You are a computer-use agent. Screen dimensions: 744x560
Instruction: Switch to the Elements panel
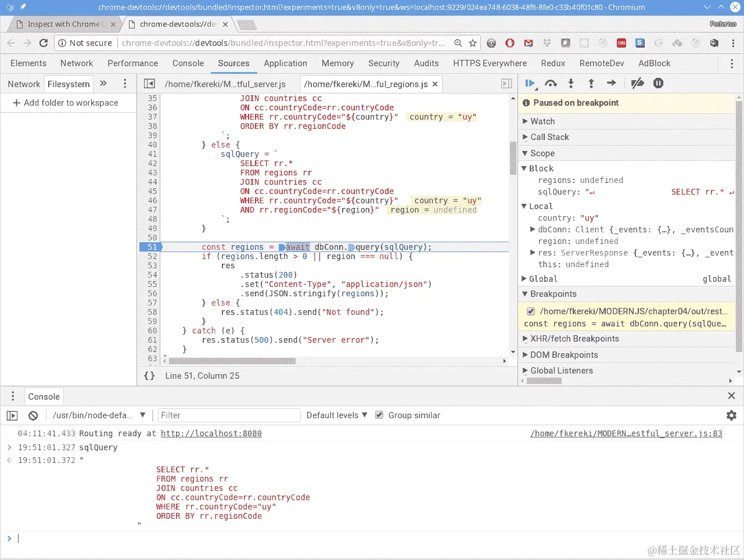coord(28,63)
